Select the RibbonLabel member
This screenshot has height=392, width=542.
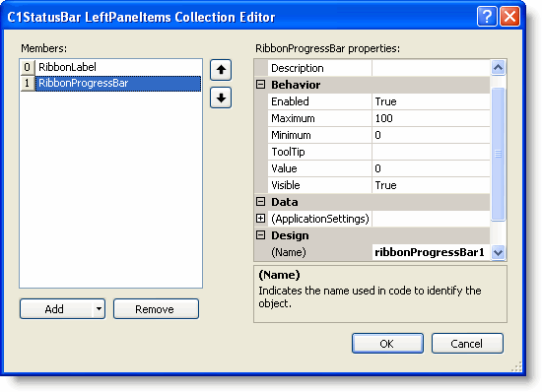(x=118, y=67)
